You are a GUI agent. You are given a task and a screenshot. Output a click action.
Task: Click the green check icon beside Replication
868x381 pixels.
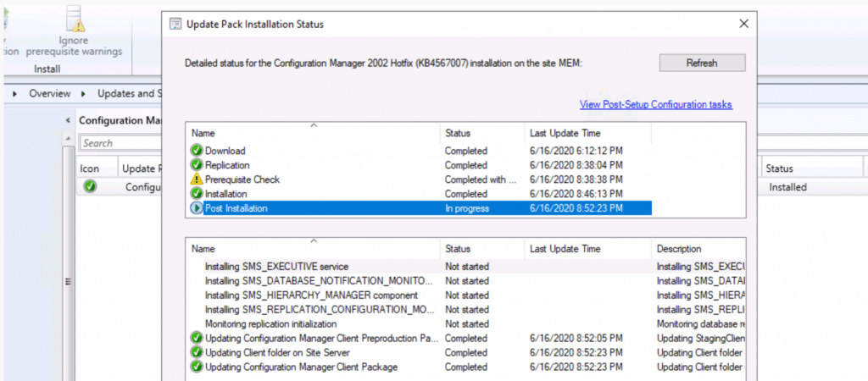coord(197,165)
